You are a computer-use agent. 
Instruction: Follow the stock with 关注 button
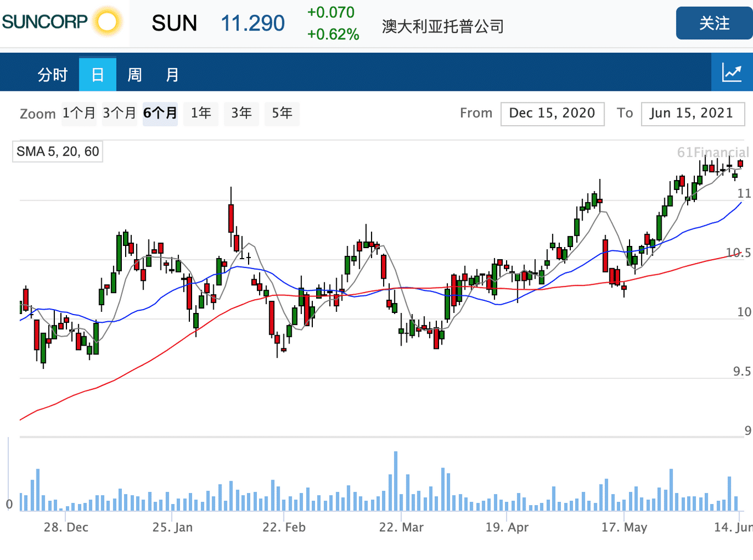coord(714,23)
